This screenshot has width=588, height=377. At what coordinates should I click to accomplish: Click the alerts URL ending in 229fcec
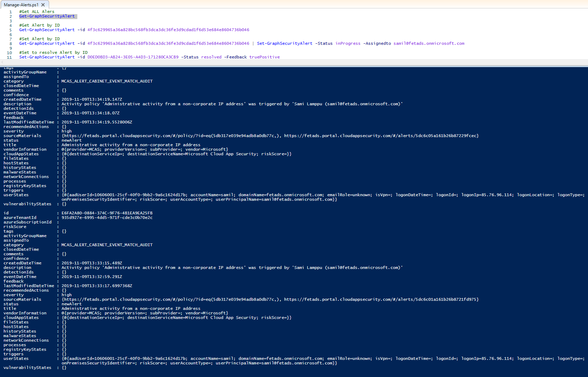click(381, 136)
